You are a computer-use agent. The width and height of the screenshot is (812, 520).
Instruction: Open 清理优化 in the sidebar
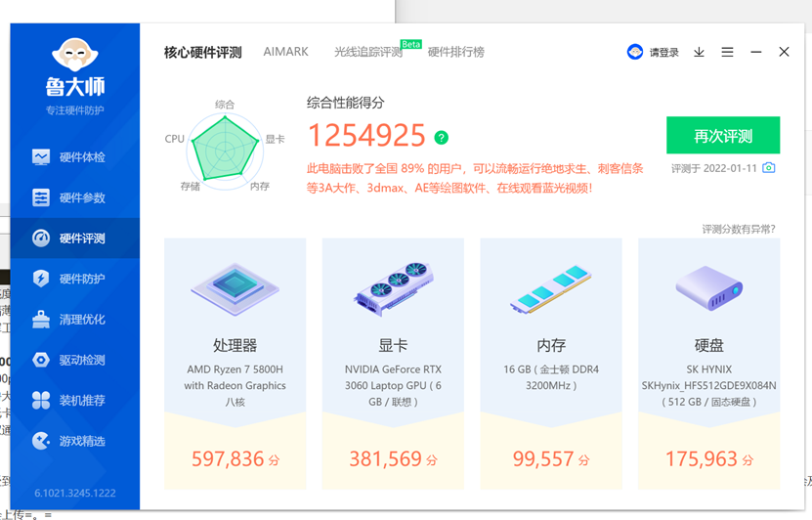click(x=75, y=319)
